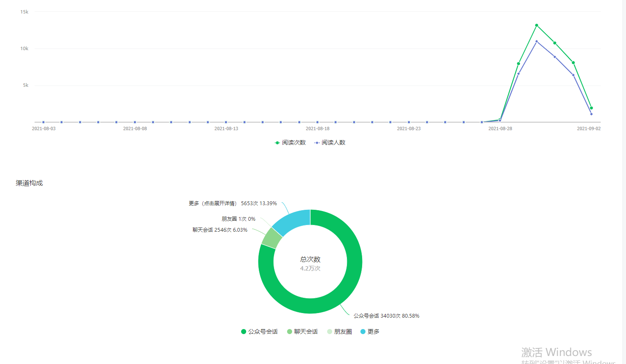This screenshot has width=626, height=364.
Task: Toggle the 阅读次数 legend series
Action: tap(290, 143)
